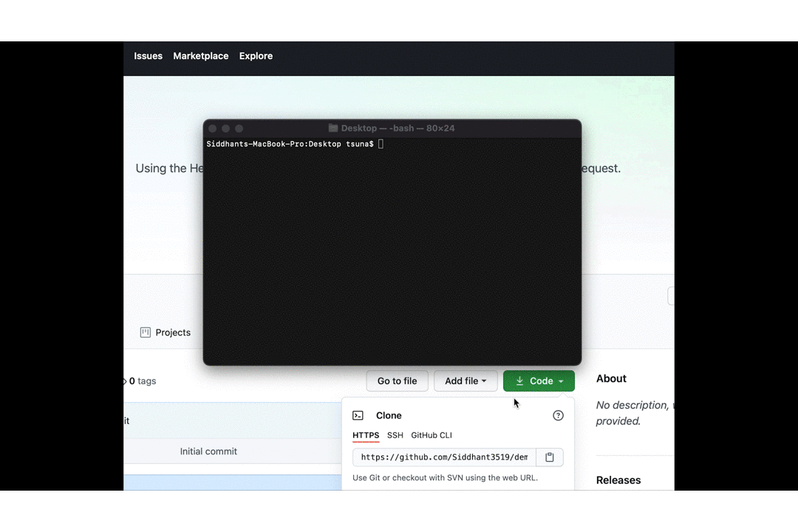This screenshot has width=798, height=532.
Task: Click the Go to file button
Action: tap(397, 381)
